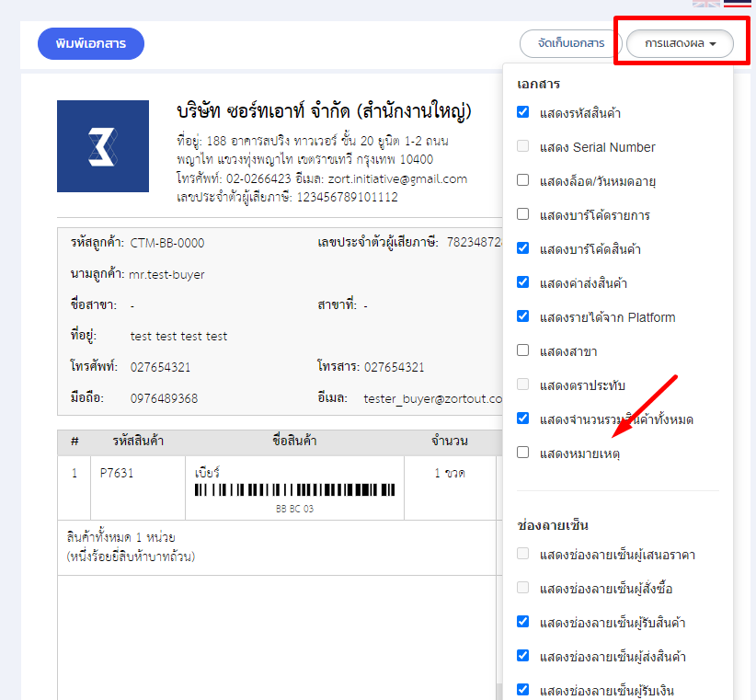Switch language using the Thai flag icon

[737, 3]
